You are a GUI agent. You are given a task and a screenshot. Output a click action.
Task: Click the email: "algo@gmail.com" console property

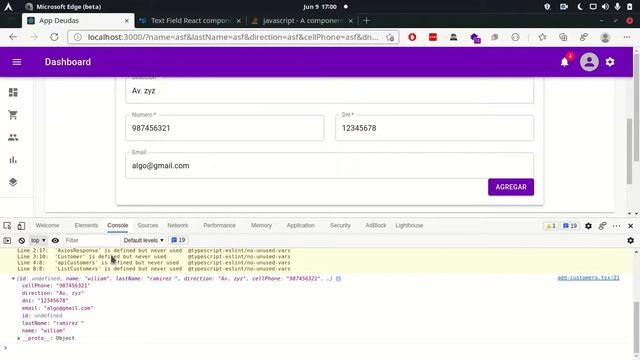click(x=58, y=308)
